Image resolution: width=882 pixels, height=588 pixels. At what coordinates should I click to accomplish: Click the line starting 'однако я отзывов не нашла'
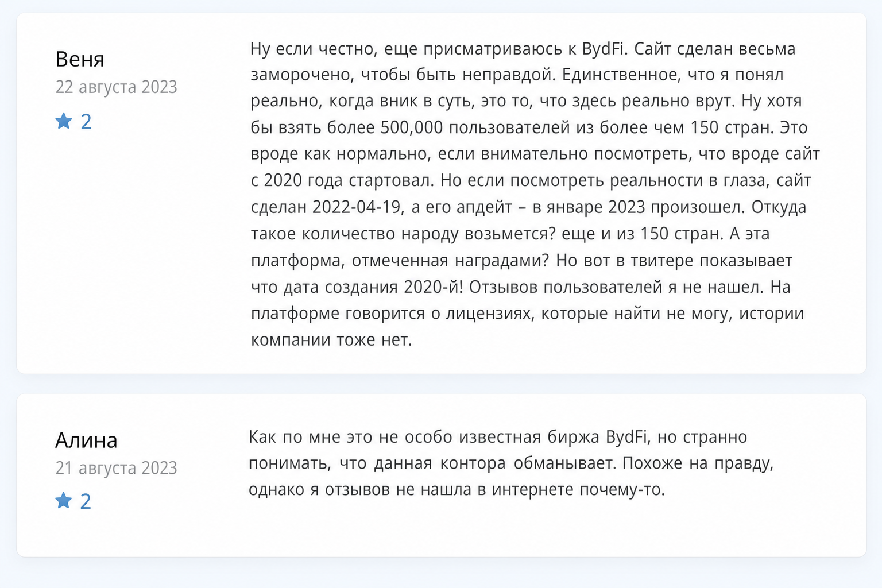click(457, 490)
